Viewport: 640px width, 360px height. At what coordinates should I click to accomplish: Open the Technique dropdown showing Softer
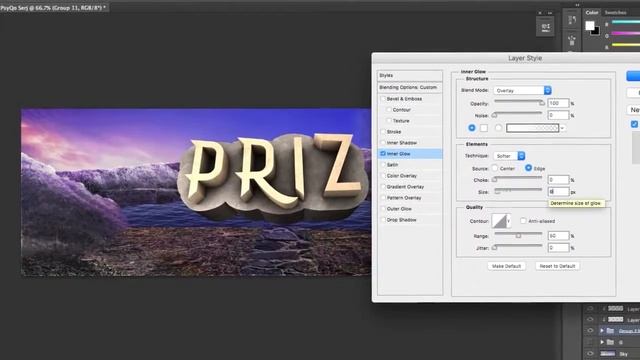click(509, 156)
